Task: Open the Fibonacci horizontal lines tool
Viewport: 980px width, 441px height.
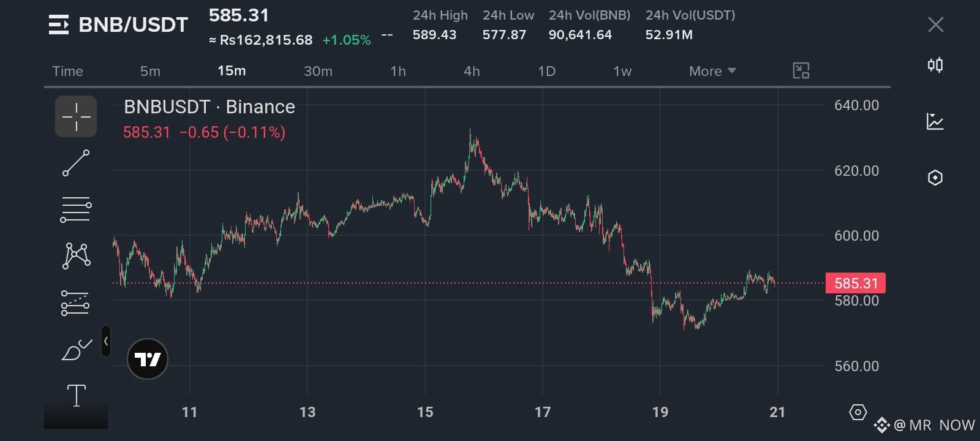Action: [76, 209]
